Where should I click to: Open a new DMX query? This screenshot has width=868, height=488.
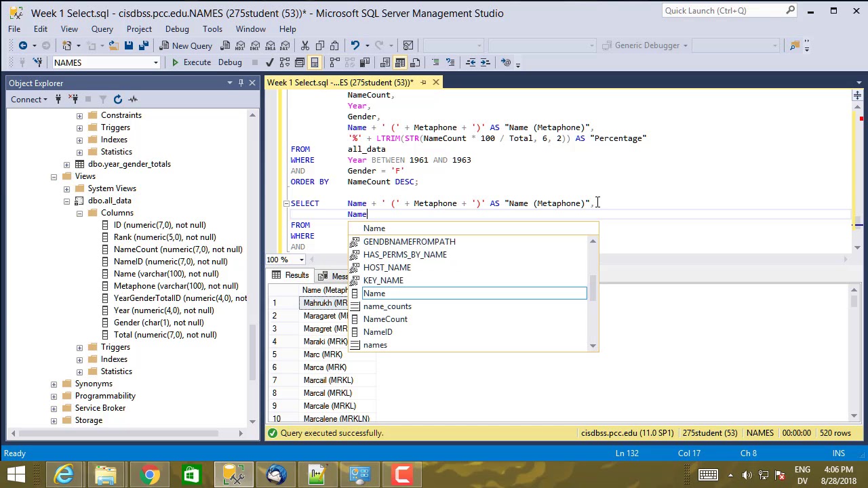(256, 45)
